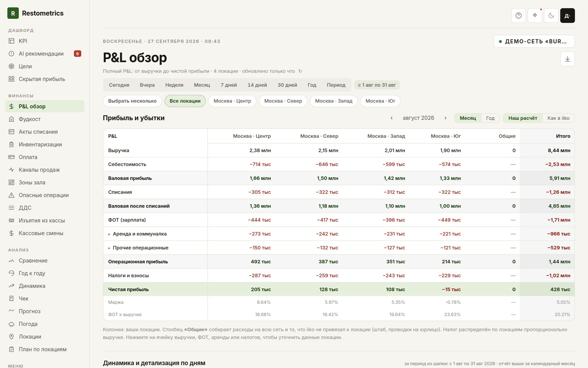This screenshot has width=588, height=368.
Task: Click the red 9 notifications badge
Action: click(77, 54)
